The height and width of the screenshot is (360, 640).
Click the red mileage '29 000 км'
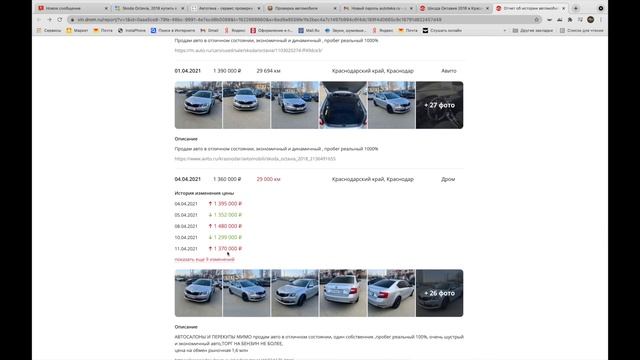coord(268,179)
